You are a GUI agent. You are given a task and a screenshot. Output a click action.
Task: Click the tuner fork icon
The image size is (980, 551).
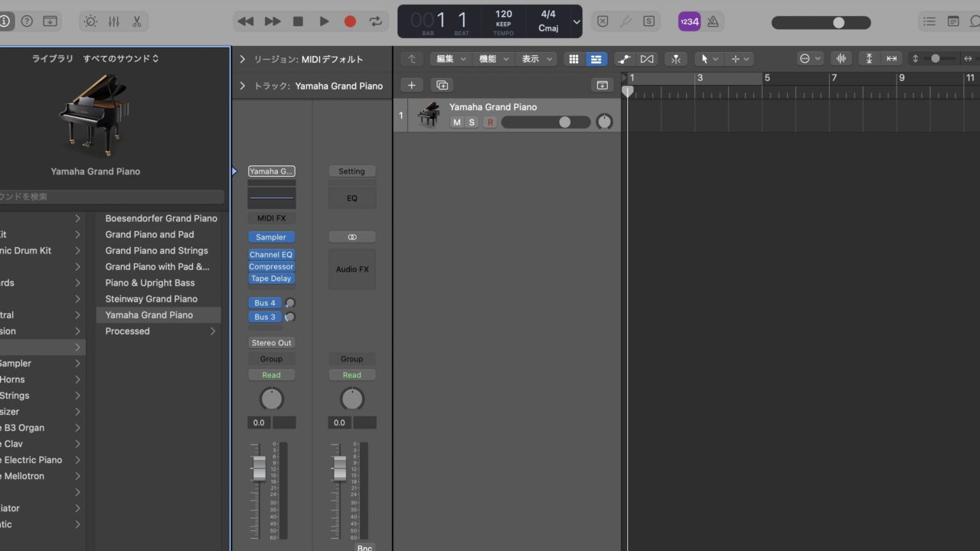tap(626, 21)
